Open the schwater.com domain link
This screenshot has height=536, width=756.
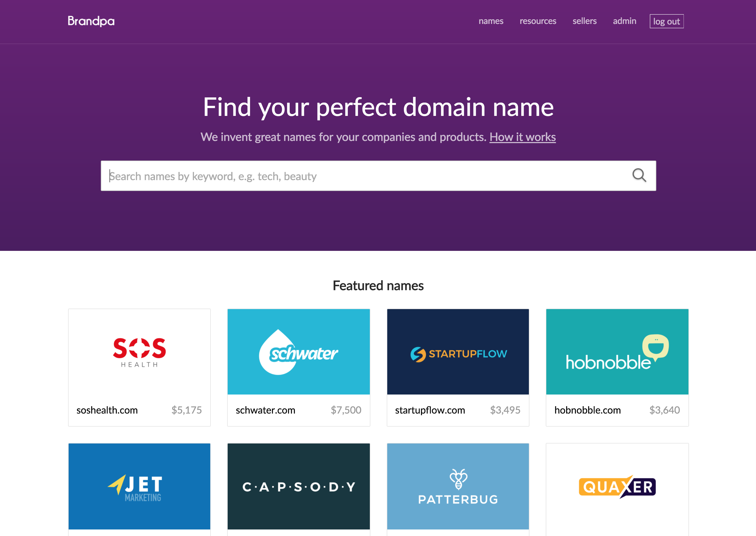tap(266, 410)
